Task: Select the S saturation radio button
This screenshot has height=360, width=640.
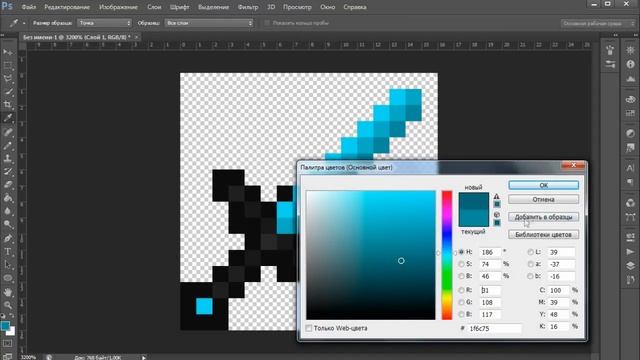Action: pyautogui.click(x=461, y=264)
